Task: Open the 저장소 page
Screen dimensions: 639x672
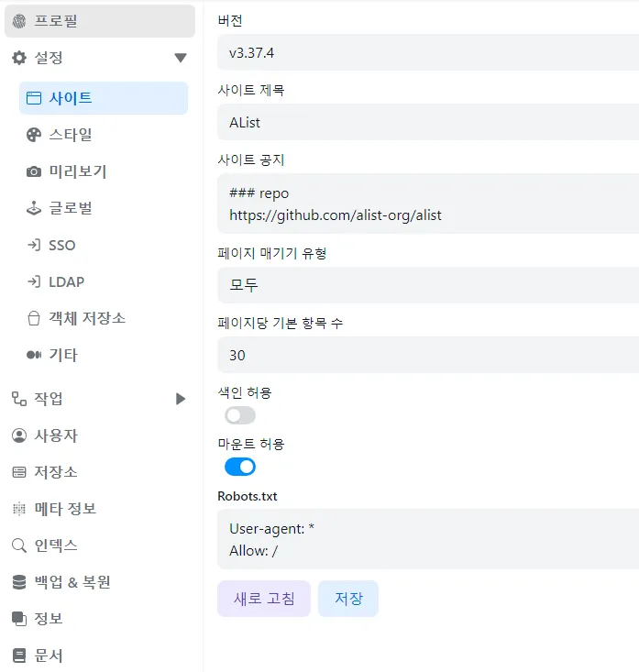Action: pyautogui.click(x=99, y=472)
